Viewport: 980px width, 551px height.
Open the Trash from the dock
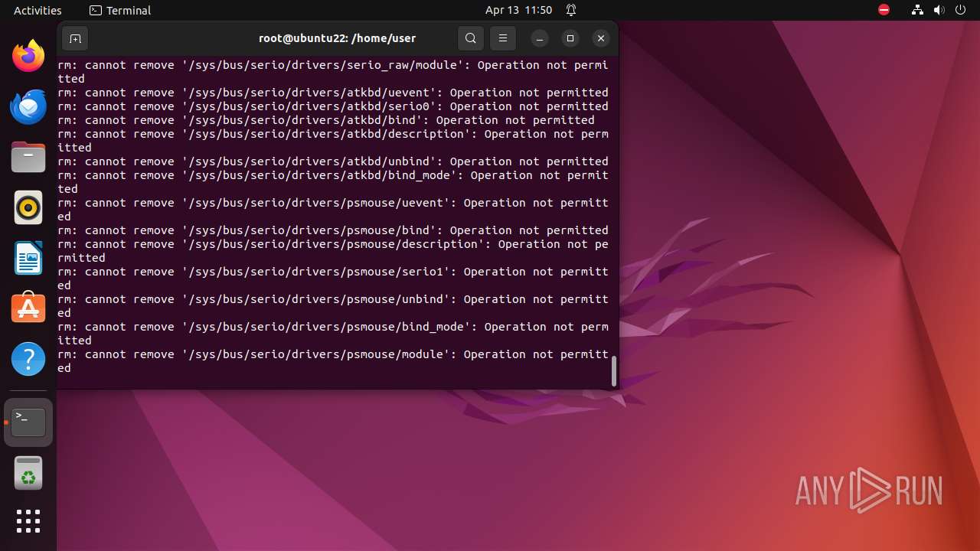pyautogui.click(x=28, y=473)
